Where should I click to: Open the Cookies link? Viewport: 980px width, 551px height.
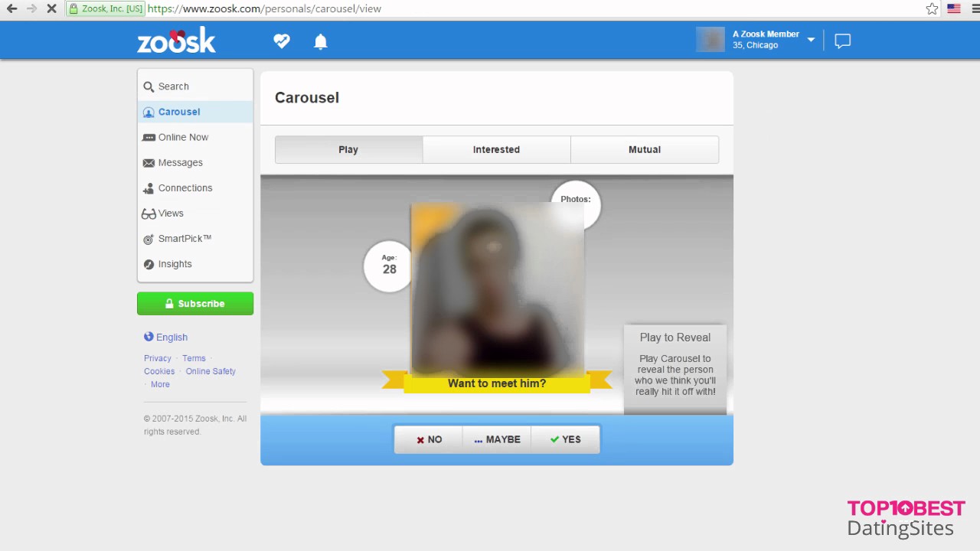tap(158, 371)
